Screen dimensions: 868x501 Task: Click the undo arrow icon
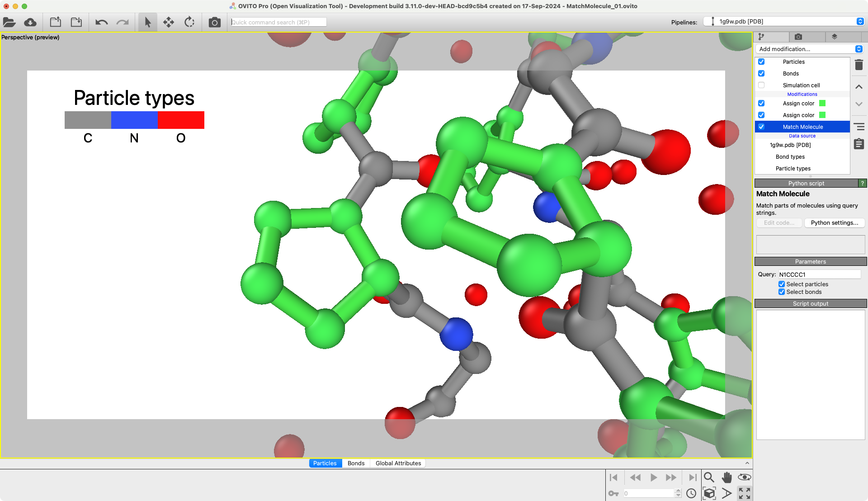101,22
